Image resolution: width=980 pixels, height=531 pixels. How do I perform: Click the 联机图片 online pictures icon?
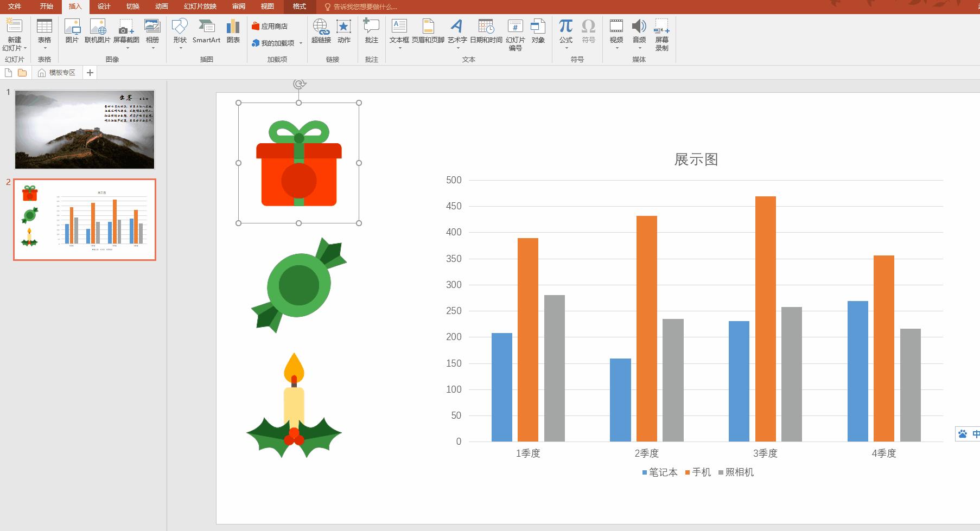[x=98, y=31]
